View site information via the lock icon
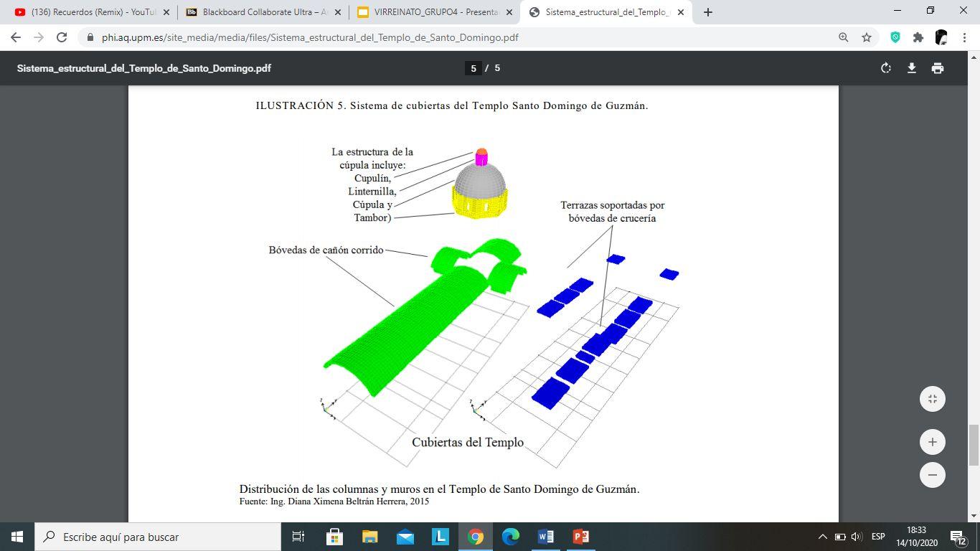The height and width of the screenshot is (551, 980). tap(90, 37)
